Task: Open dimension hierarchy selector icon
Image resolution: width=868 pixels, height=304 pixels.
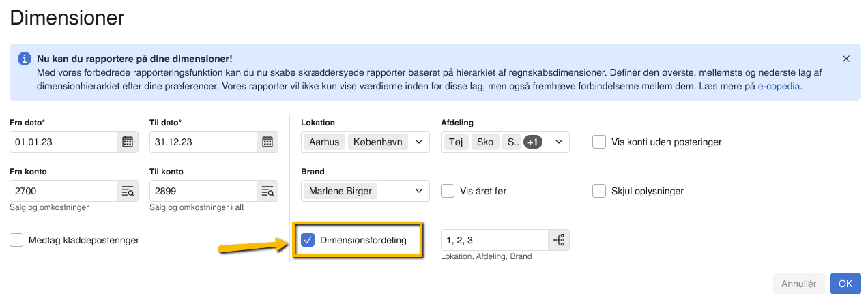Action: click(559, 240)
